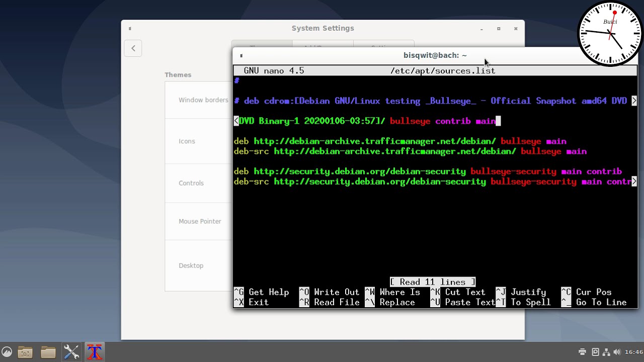The height and width of the screenshot is (362, 644).
Task: Minimize the System Settings window
Action: [481, 29]
